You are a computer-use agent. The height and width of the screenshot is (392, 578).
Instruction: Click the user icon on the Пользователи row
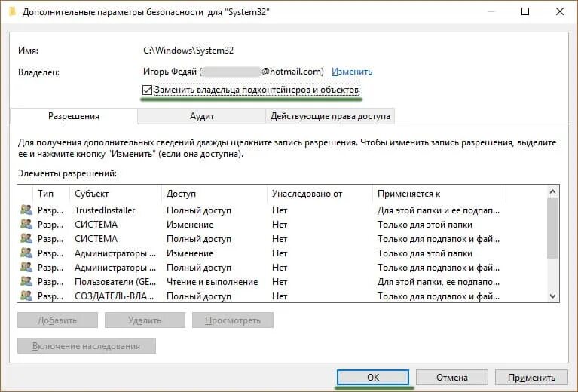[x=26, y=282]
